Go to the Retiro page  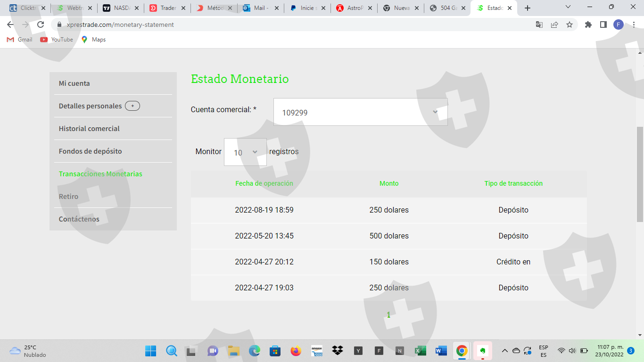click(68, 197)
